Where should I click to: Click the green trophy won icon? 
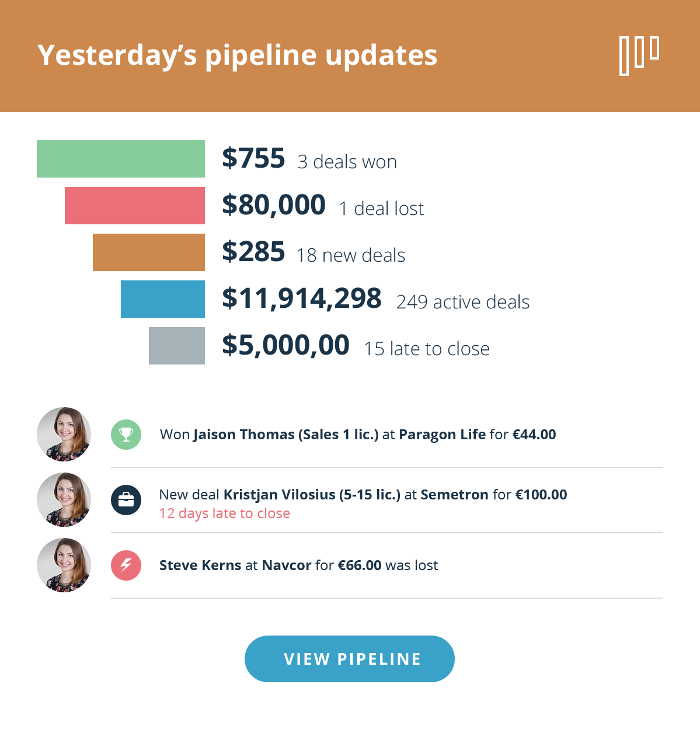click(126, 435)
